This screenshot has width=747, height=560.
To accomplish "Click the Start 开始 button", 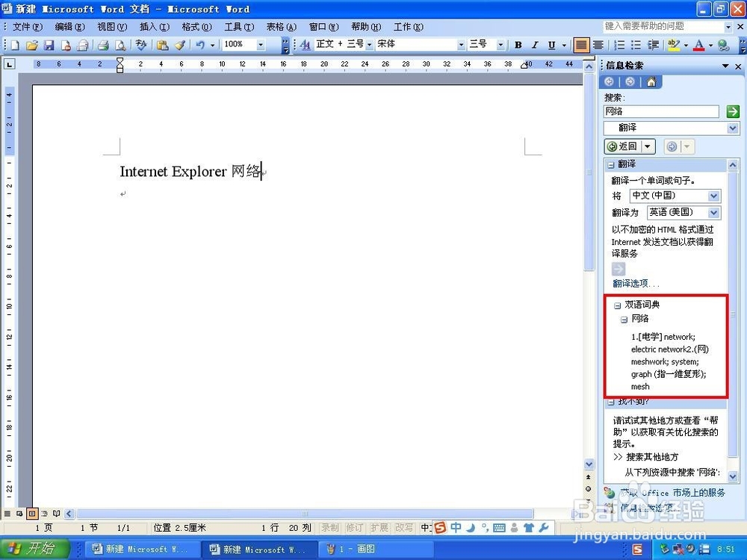I will (36, 549).
